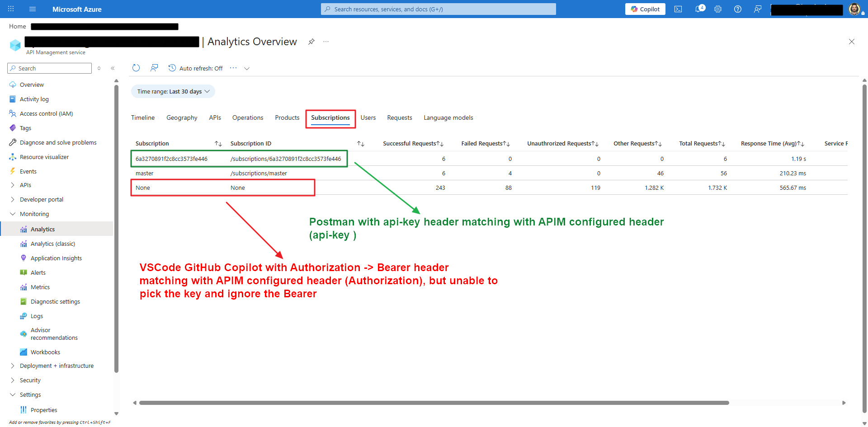Open the portal hamburger menu
This screenshot has width=868, height=427.
[33, 9]
